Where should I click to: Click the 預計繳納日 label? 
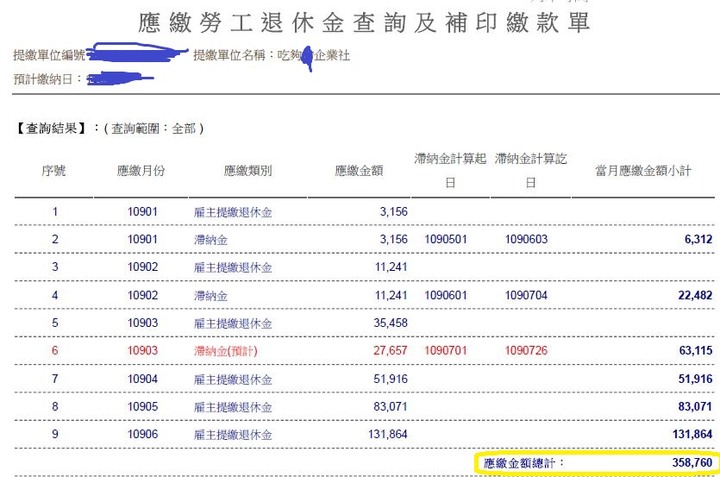[x=43, y=79]
